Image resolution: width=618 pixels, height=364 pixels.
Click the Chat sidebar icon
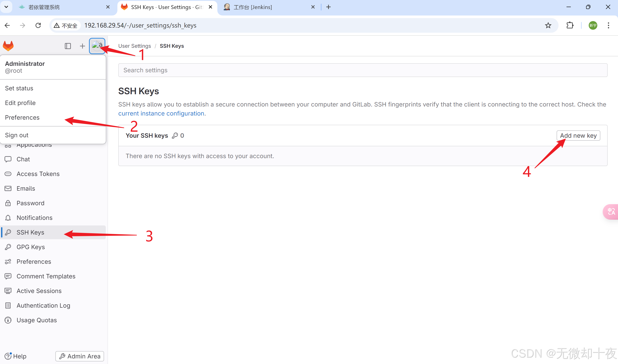pyautogui.click(x=8, y=159)
